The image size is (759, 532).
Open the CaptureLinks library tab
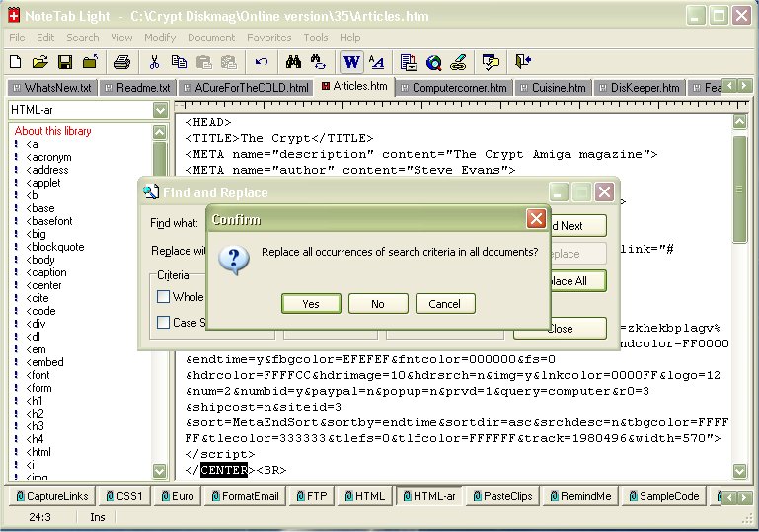point(51,496)
